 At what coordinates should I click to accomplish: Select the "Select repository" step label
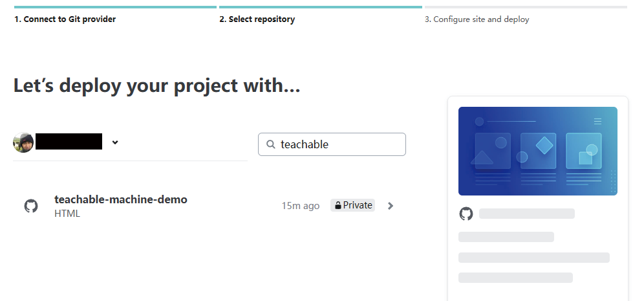257,19
